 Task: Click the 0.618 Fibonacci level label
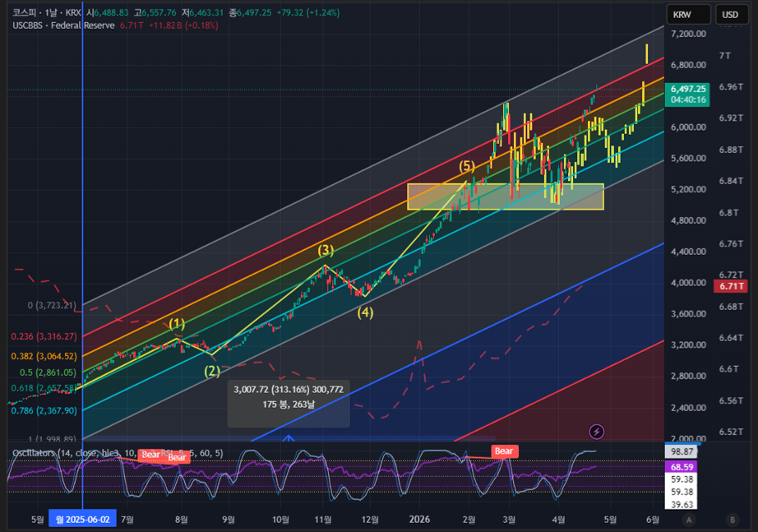44,388
